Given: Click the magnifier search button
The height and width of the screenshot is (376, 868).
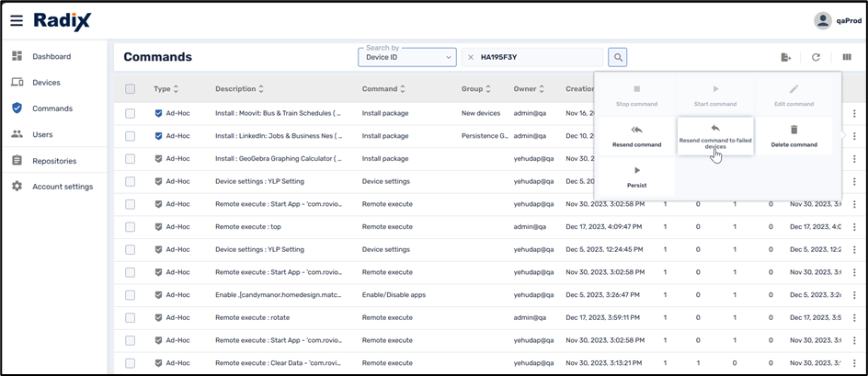Looking at the screenshot, I should coord(618,57).
